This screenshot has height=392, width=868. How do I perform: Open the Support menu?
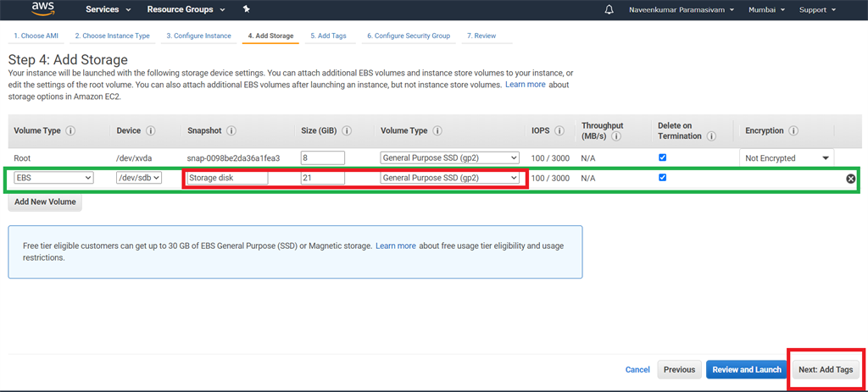816,9
